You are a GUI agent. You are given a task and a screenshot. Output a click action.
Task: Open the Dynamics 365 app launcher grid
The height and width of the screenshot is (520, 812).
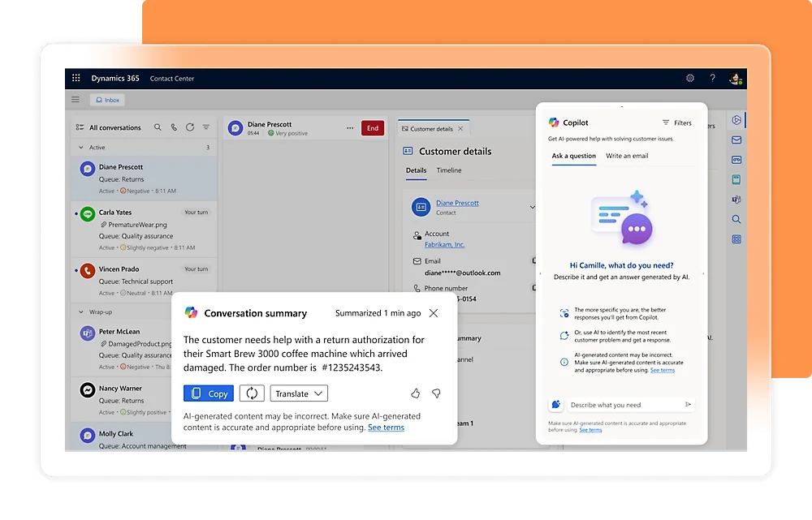(x=76, y=79)
